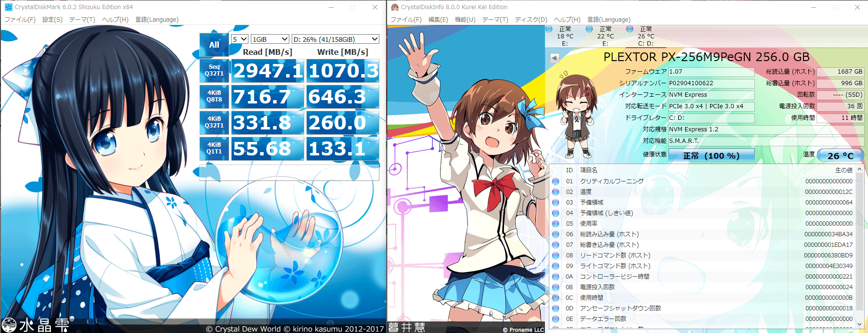Click the status icon for attribute 01 クリティカルワーニング
This screenshot has height=333, width=868.
click(x=556, y=181)
